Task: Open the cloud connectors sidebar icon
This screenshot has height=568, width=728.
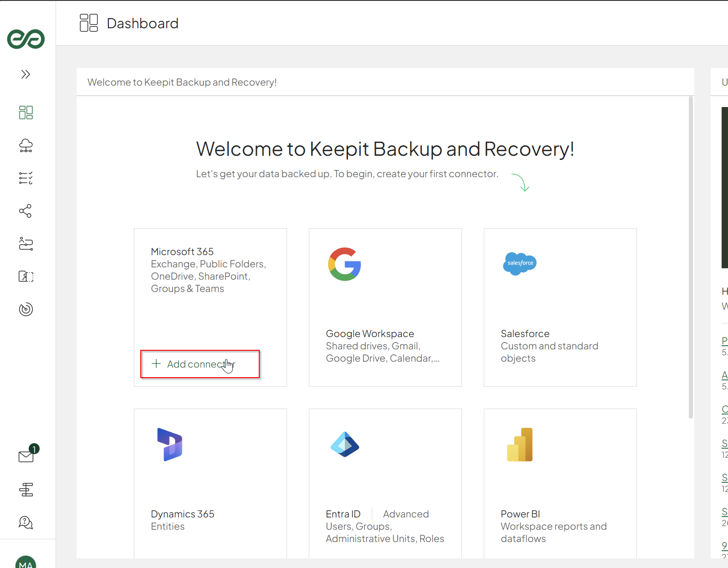Action: 26,145
